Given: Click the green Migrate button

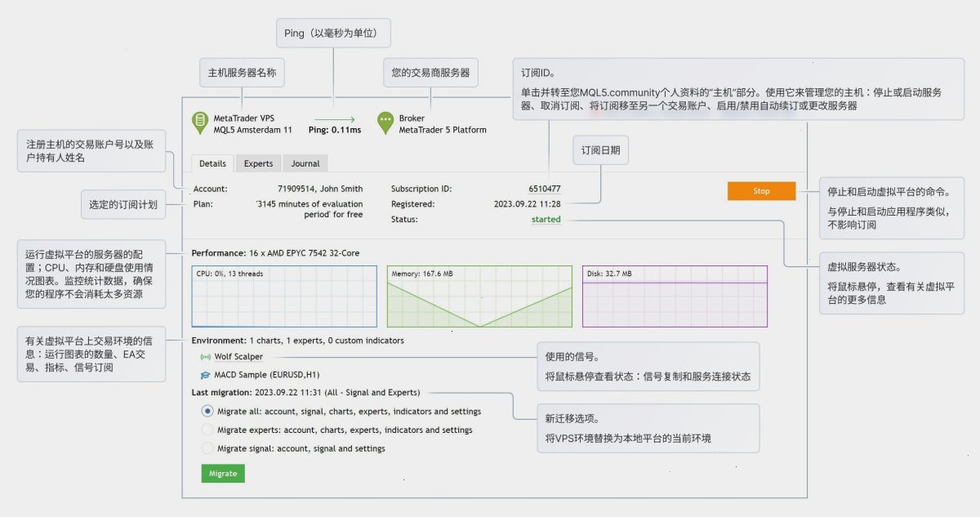Looking at the screenshot, I should pos(223,473).
